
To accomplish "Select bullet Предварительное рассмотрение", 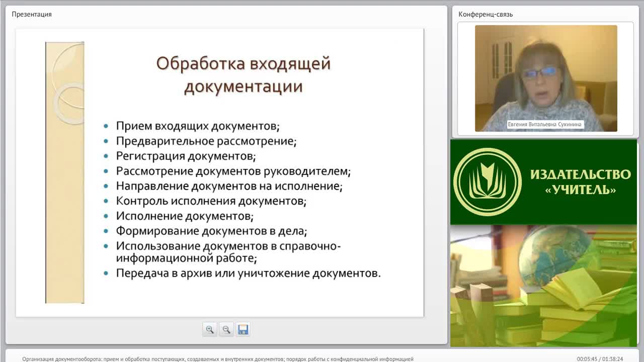I will pyautogui.click(x=206, y=141).
